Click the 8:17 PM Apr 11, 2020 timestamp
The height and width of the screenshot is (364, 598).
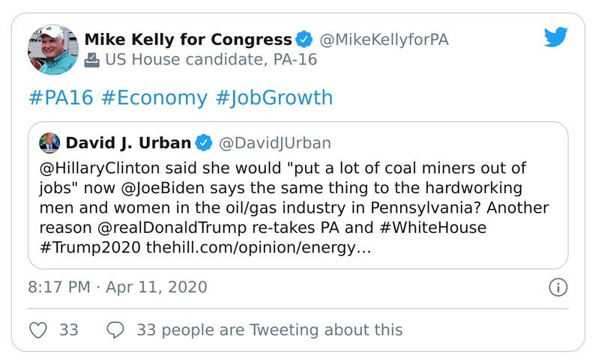coord(118,287)
